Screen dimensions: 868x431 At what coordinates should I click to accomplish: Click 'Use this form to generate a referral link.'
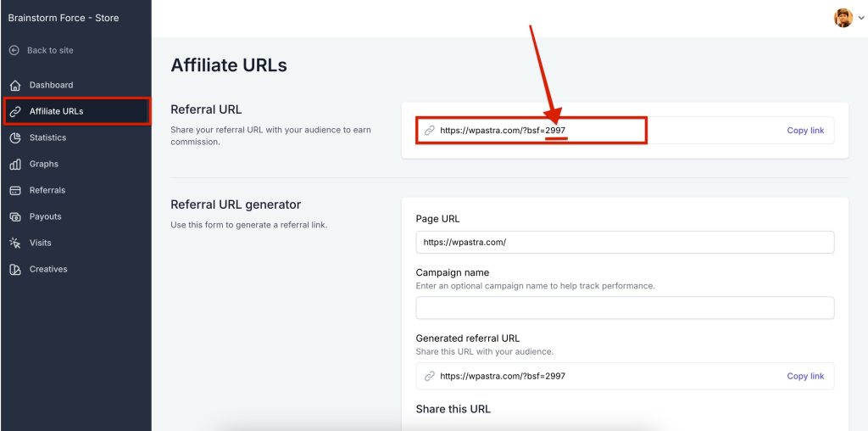pyautogui.click(x=249, y=226)
